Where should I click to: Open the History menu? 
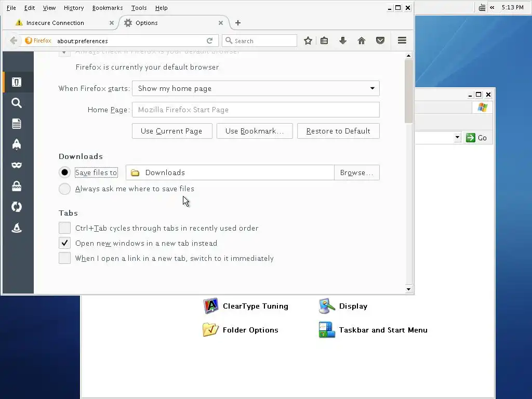tap(74, 8)
